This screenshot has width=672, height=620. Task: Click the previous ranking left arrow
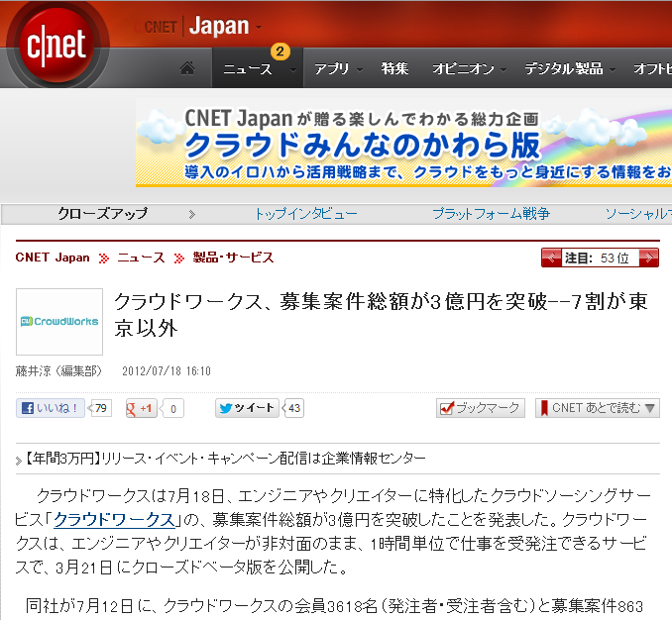click(551, 258)
